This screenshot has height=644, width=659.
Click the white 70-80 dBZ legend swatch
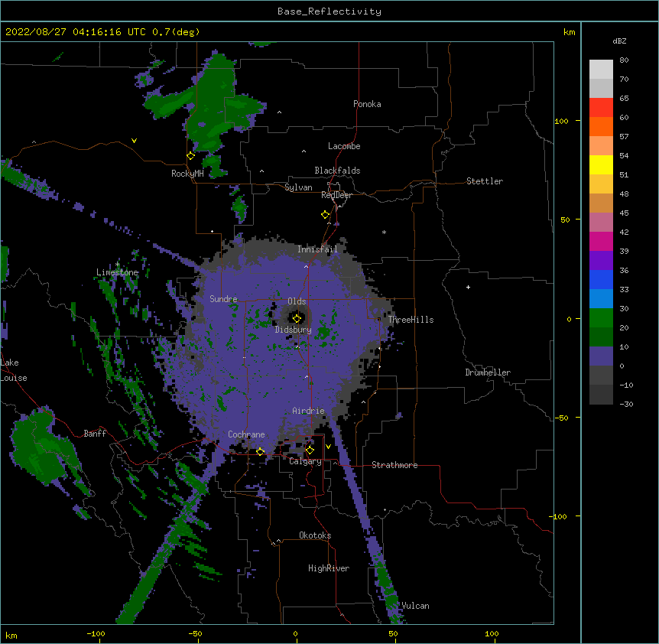pyautogui.click(x=601, y=70)
